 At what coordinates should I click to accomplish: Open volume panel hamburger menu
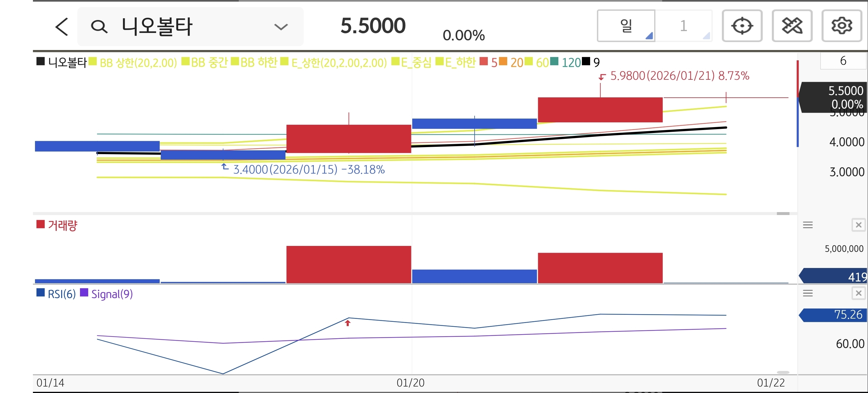point(808,225)
